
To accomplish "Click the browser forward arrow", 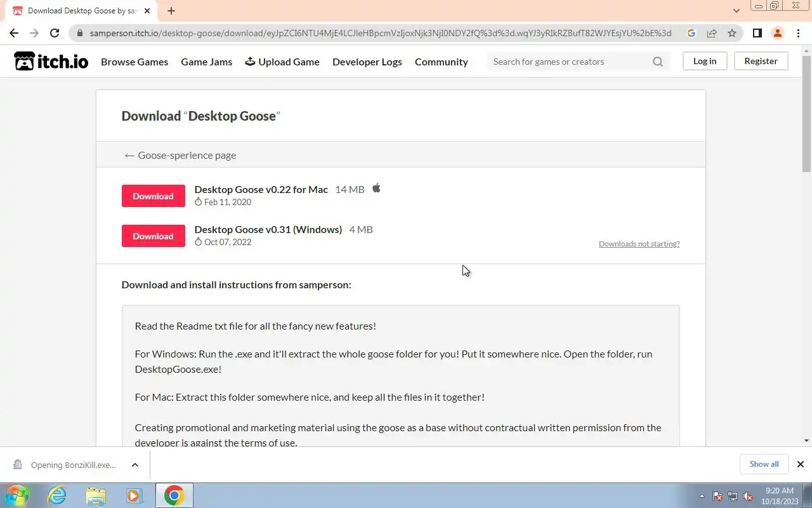I will (x=34, y=33).
